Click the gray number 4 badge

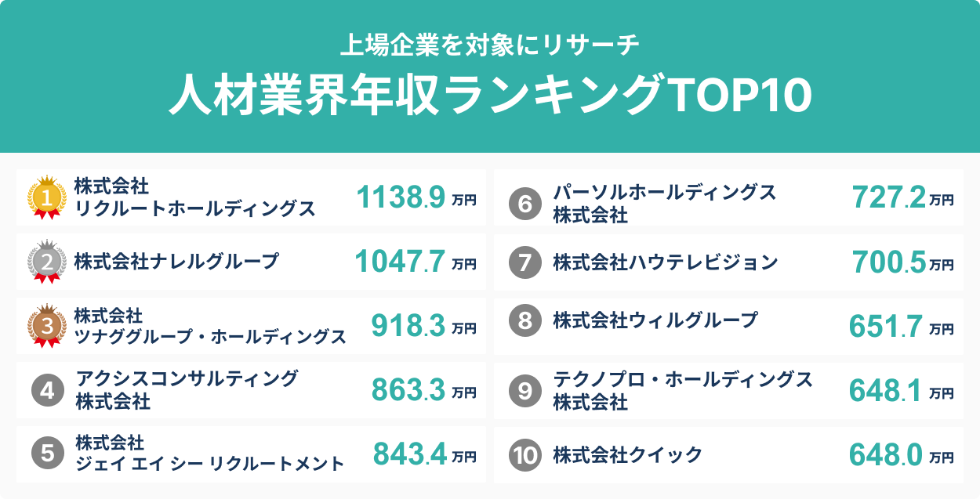pyautogui.click(x=47, y=390)
